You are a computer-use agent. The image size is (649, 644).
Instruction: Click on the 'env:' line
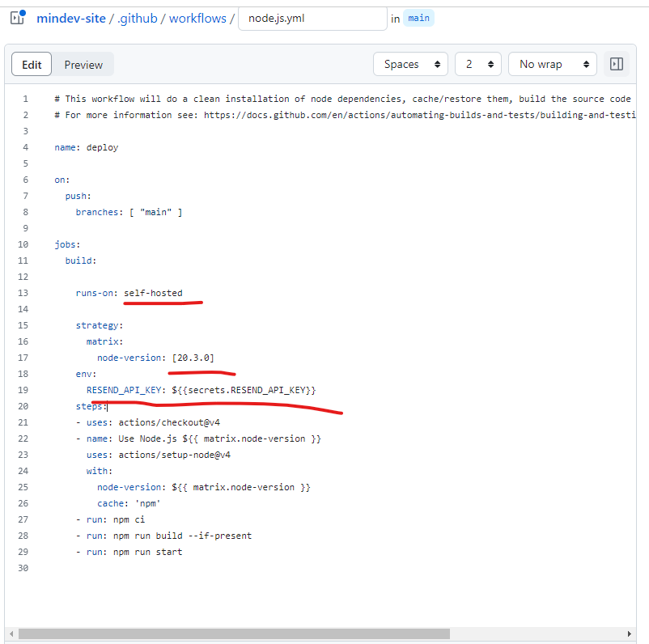86,374
